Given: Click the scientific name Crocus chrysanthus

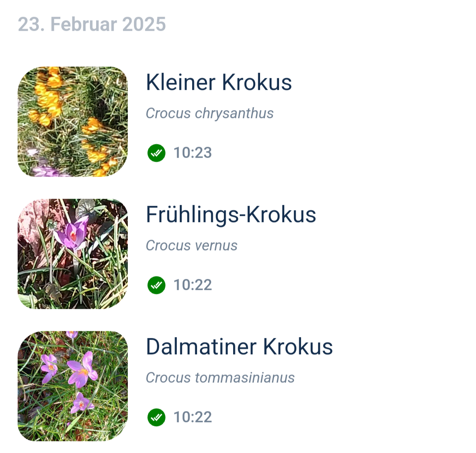Looking at the screenshot, I should [x=210, y=113].
